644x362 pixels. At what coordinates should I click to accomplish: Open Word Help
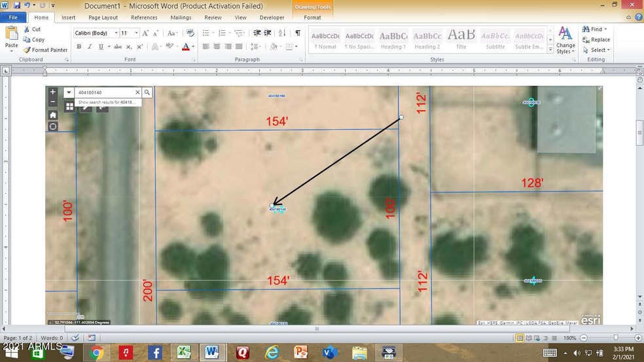(x=639, y=17)
